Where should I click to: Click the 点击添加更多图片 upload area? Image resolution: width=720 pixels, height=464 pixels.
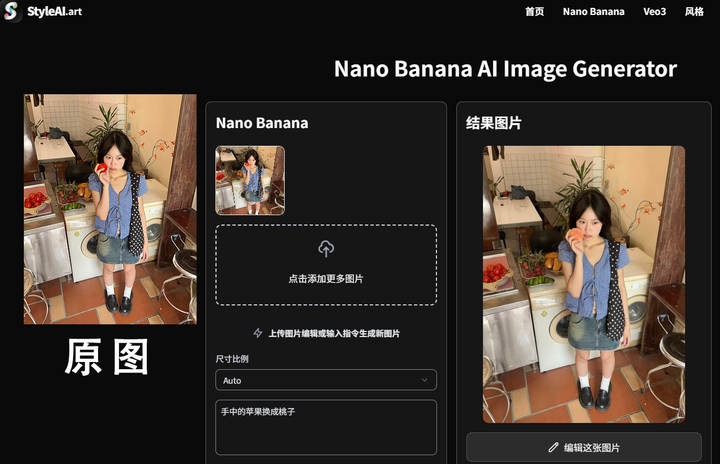point(326,265)
